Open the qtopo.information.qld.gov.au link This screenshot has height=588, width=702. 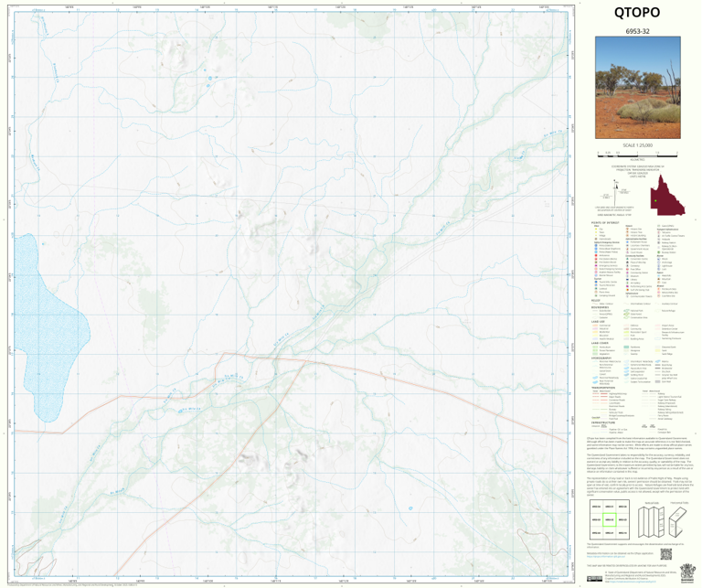pyautogui.click(x=605, y=557)
